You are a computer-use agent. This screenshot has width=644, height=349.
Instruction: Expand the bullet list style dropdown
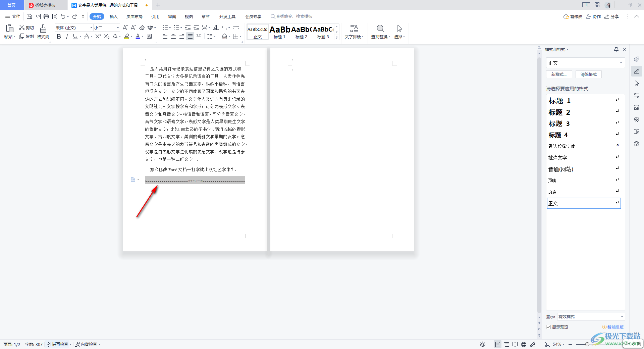tap(170, 28)
